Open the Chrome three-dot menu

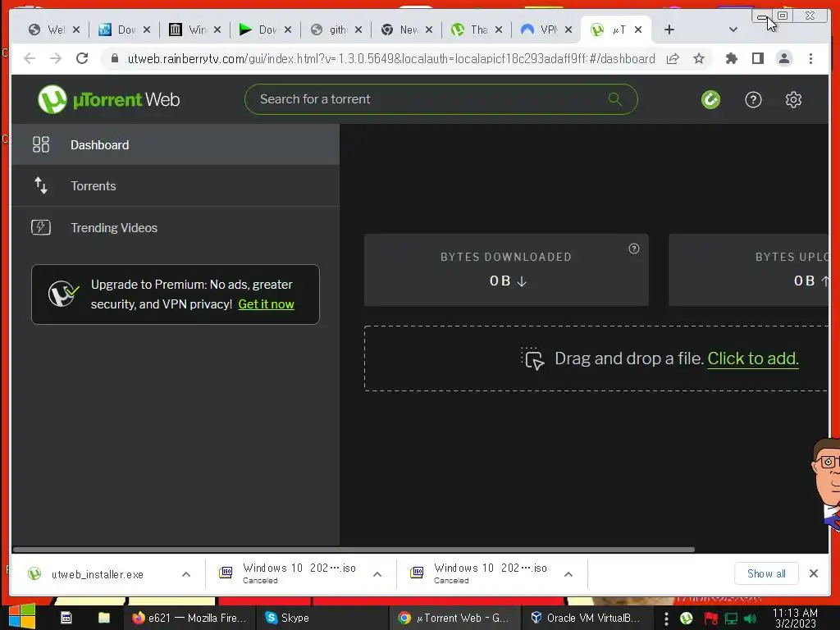click(x=810, y=59)
